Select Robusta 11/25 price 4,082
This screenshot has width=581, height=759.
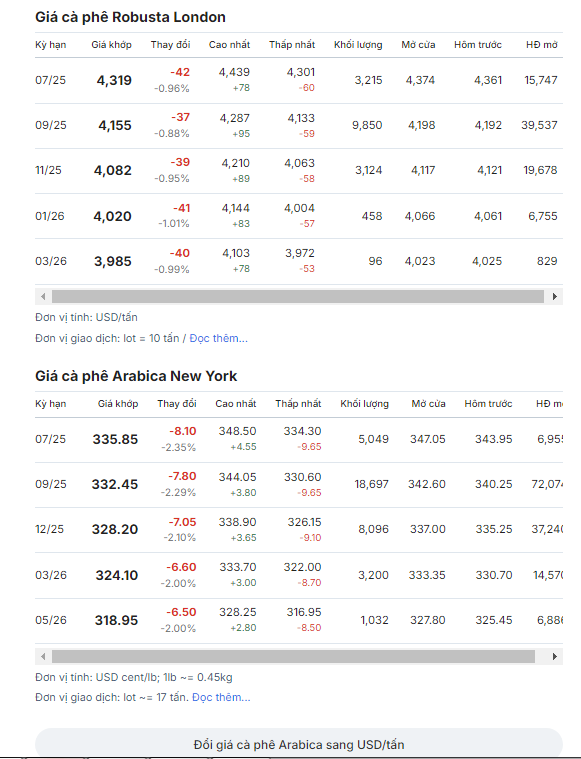click(x=113, y=170)
